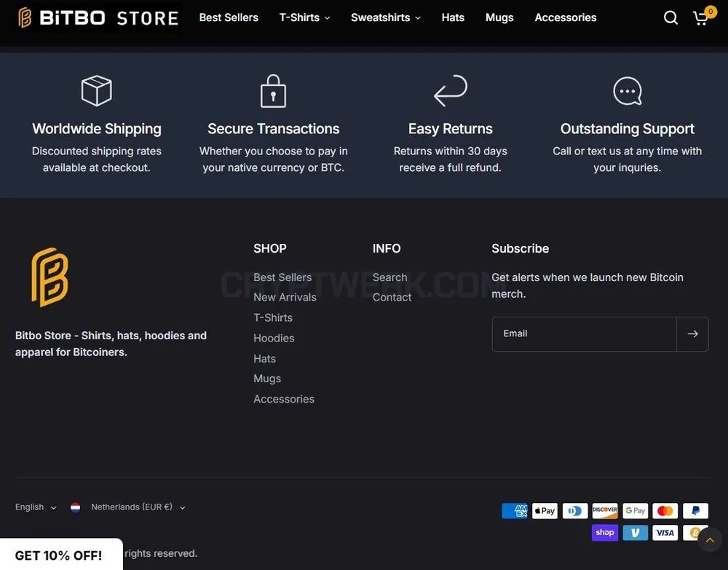Expand the Sweatshirts dropdown menu
728x570 pixels.
click(x=385, y=17)
